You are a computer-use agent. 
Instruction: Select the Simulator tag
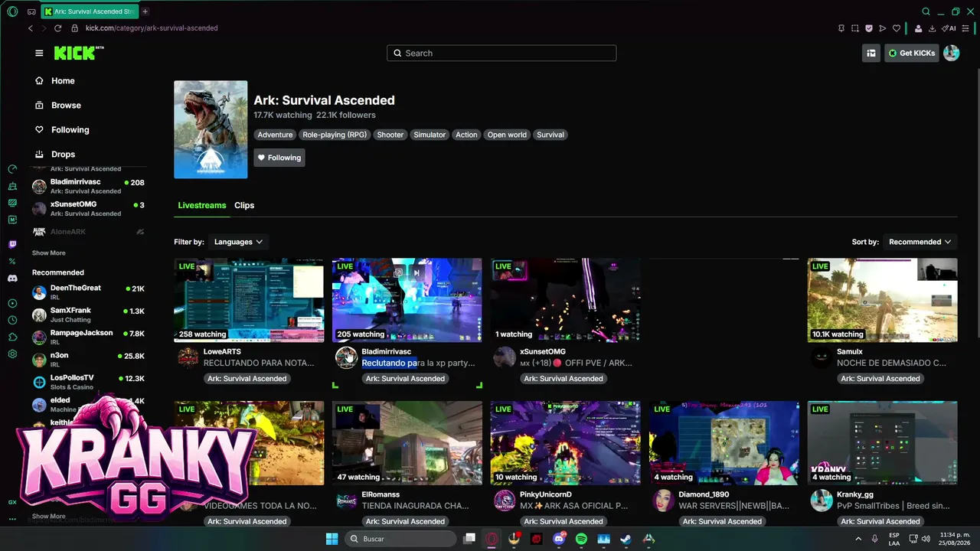tap(430, 135)
